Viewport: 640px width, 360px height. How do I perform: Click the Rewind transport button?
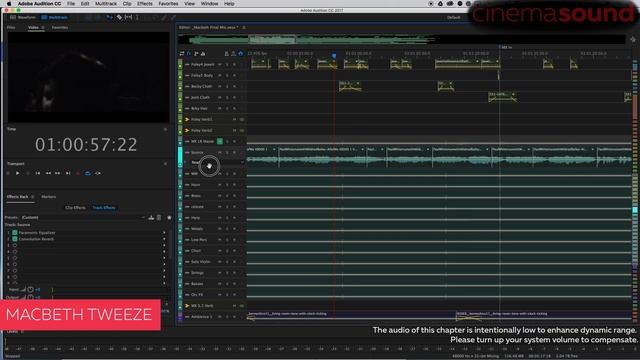[x=48, y=173]
